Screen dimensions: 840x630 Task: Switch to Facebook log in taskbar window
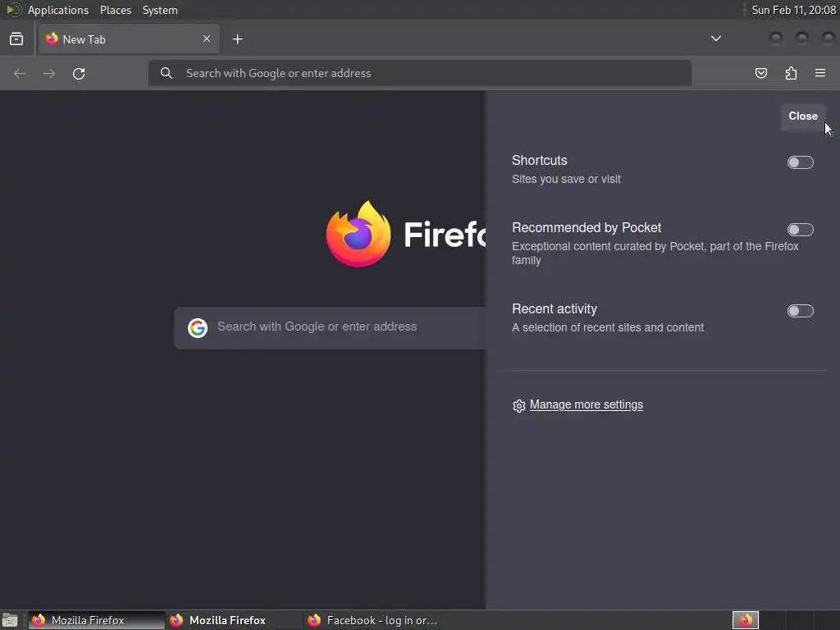click(x=372, y=620)
